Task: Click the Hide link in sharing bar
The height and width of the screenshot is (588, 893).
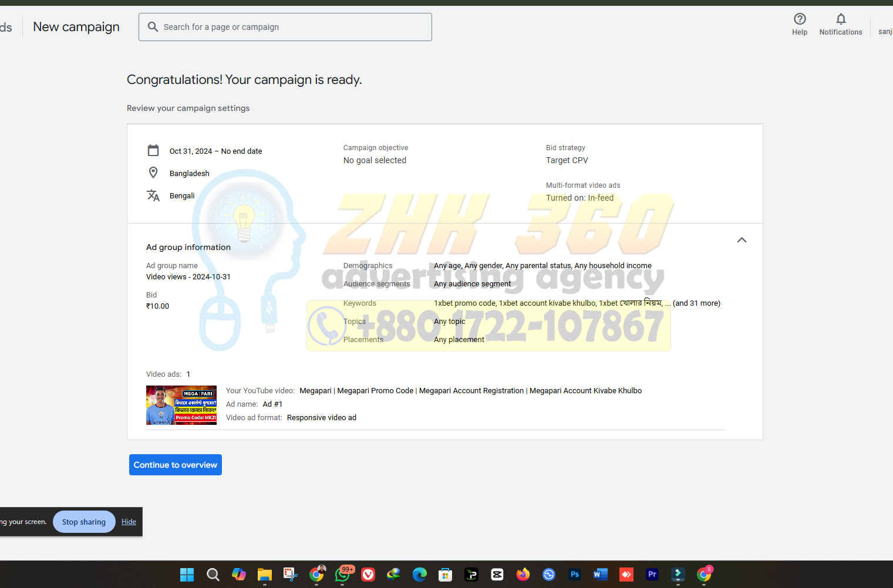Action: [129, 522]
